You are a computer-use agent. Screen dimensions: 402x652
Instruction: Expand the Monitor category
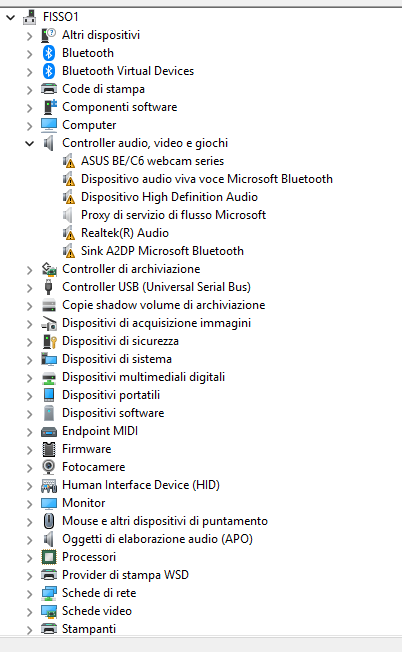(x=30, y=504)
